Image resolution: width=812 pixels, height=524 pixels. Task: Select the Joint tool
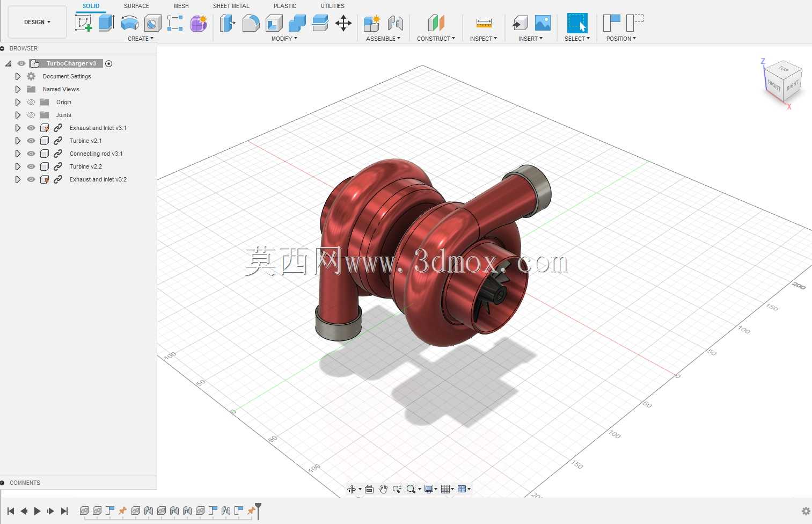[x=395, y=23]
